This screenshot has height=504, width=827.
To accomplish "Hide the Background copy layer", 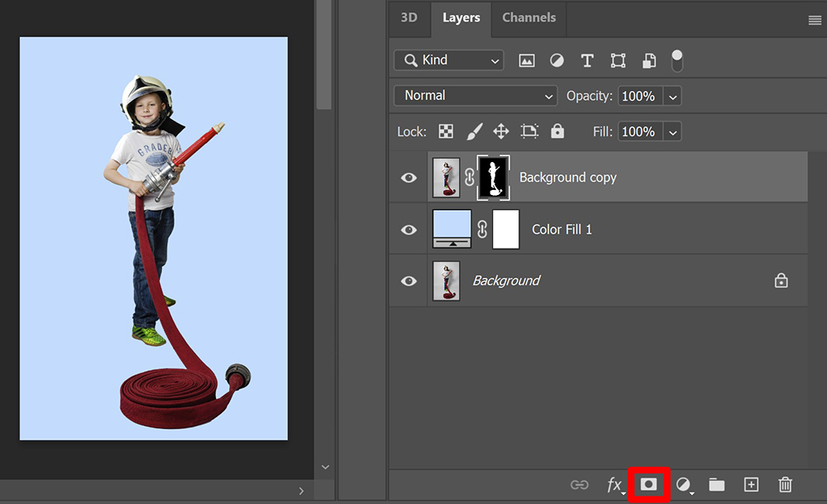I will click(409, 178).
